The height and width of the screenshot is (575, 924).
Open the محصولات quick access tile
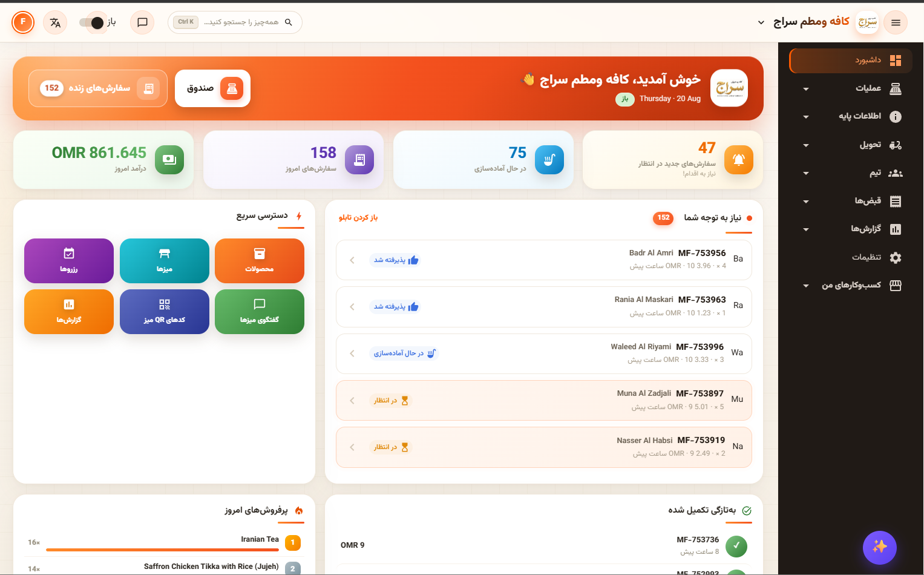point(260,261)
